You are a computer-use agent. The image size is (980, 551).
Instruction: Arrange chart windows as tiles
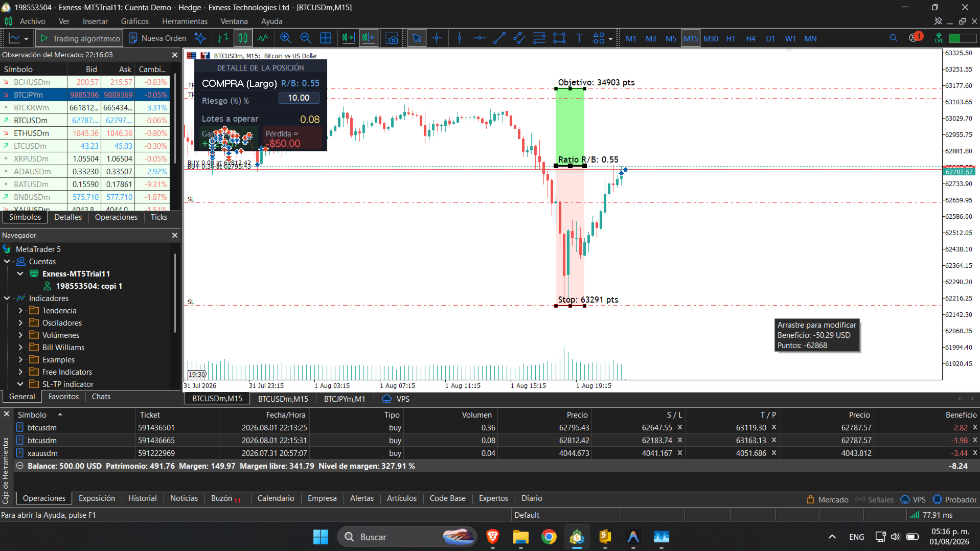click(326, 38)
